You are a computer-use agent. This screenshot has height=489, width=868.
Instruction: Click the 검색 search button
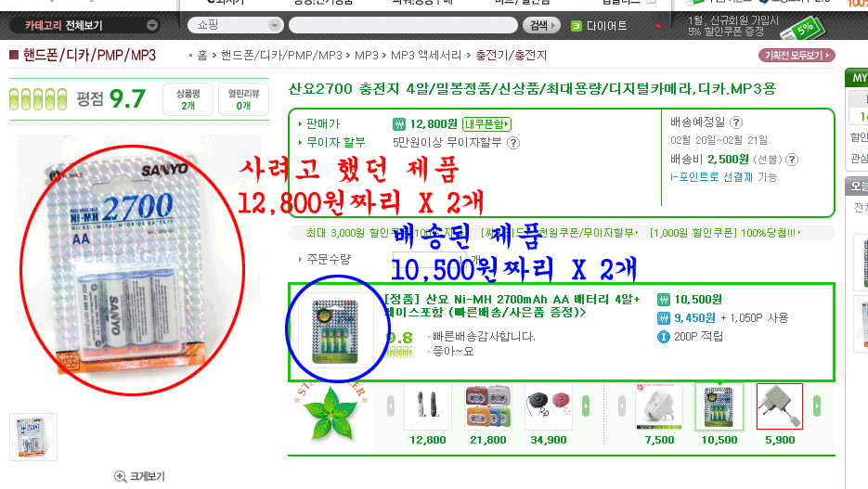pyautogui.click(x=541, y=25)
